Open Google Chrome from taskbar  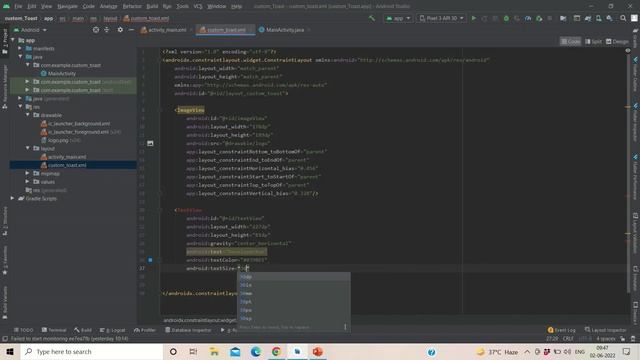coord(276,351)
